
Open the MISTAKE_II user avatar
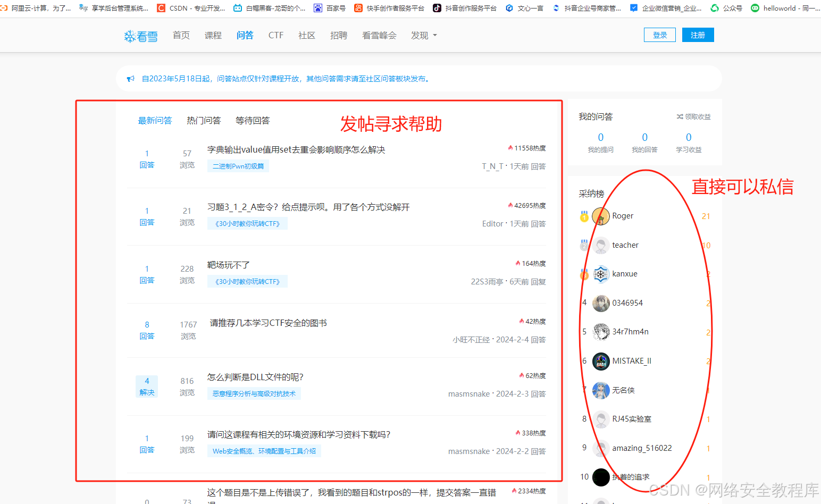point(601,361)
